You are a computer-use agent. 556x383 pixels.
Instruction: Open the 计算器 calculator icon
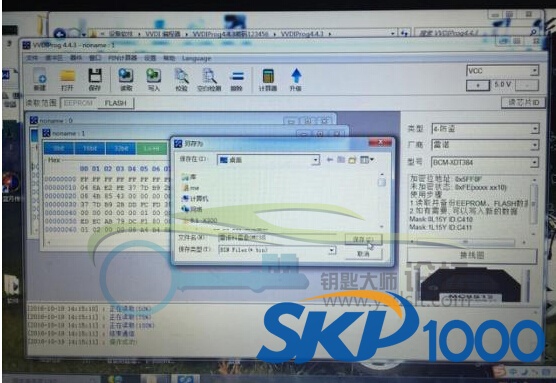[268, 79]
